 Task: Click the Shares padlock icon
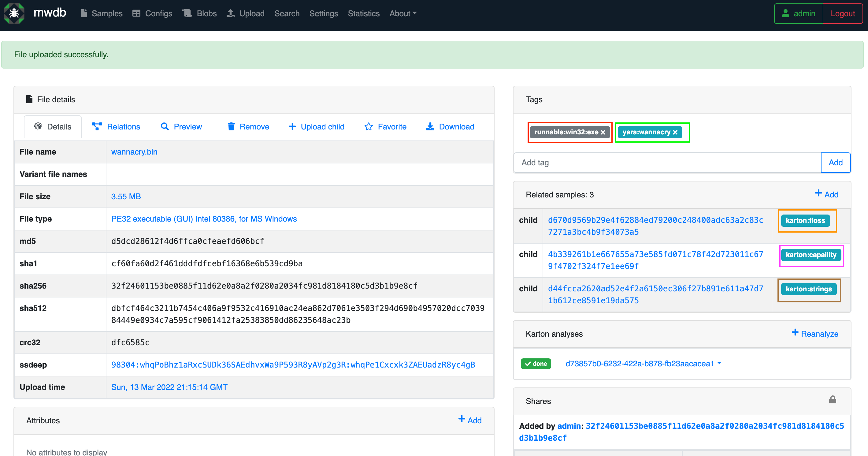click(x=832, y=400)
